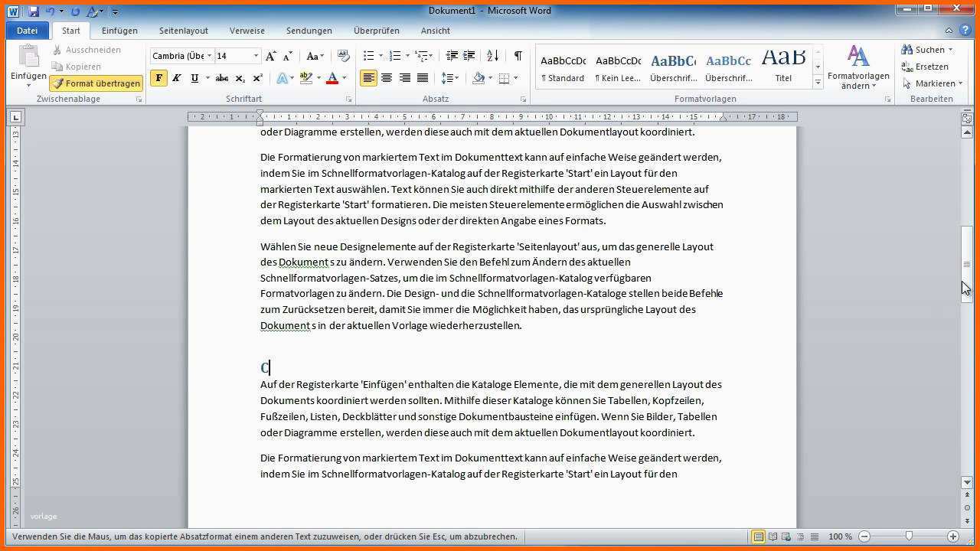
Task: Click the sort A-Z icon
Action: coord(492,56)
